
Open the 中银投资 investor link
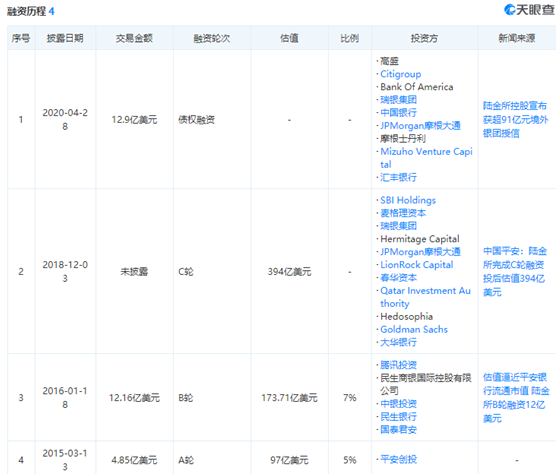[398, 404]
